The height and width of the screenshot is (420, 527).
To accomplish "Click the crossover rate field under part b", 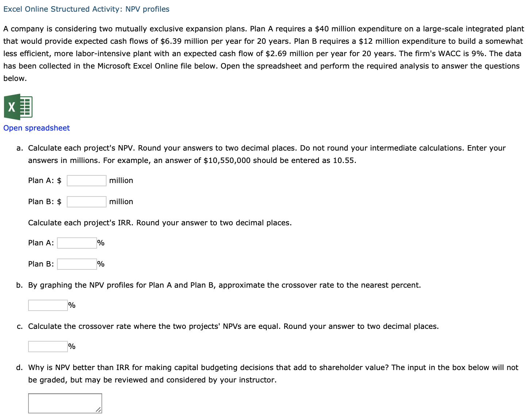I will pos(47,305).
